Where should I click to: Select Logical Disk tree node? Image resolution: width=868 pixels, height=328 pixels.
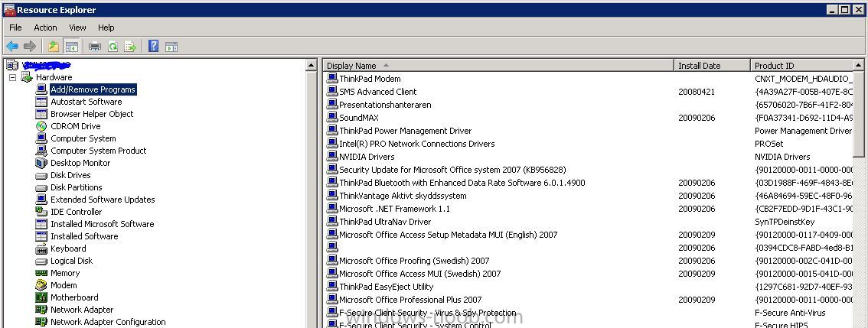[x=71, y=261]
